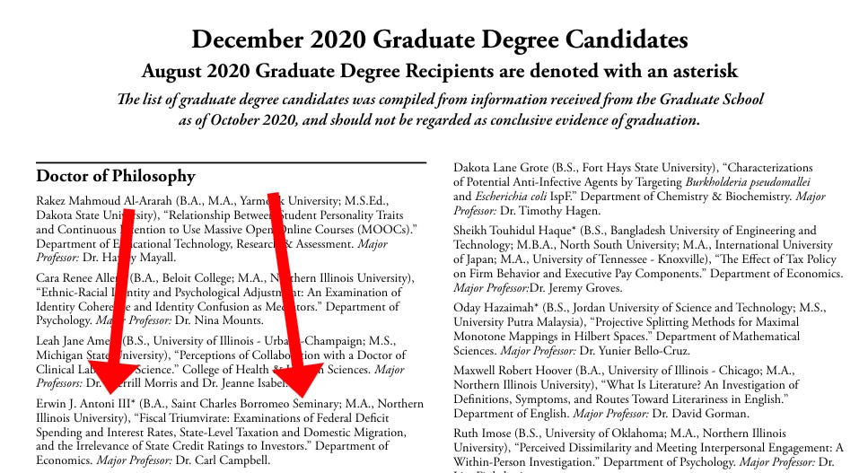Click the name Sheikh Touhidul Haque
This screenshot has width=868, height=473.
coord(513,231)
